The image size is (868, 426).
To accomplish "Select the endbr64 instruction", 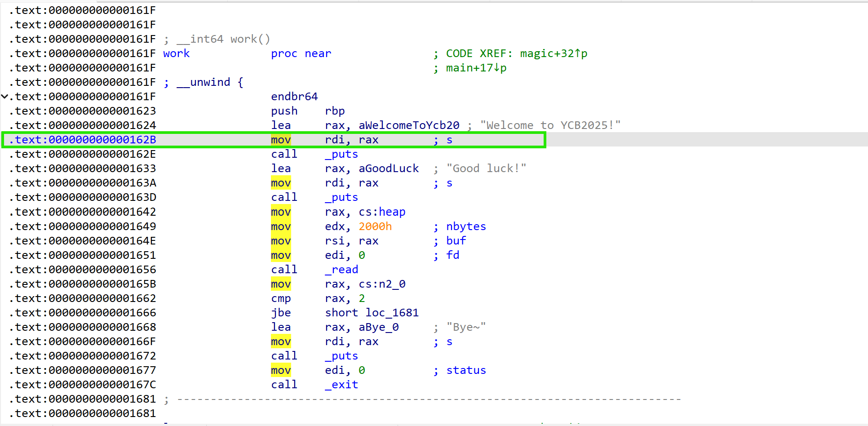I will click(x=294, y=97).
